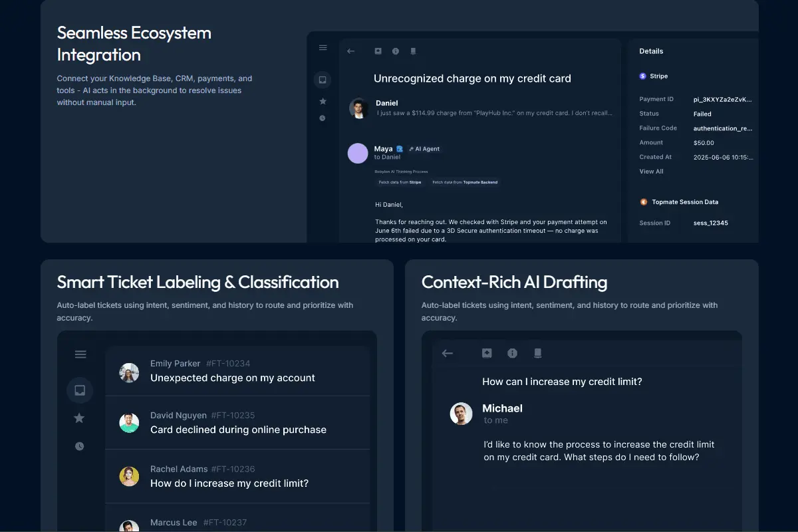The width and height of the screenshot is (798, 532).
Task: Open David Nguyen card declined ticket
Action: point(237,423)
